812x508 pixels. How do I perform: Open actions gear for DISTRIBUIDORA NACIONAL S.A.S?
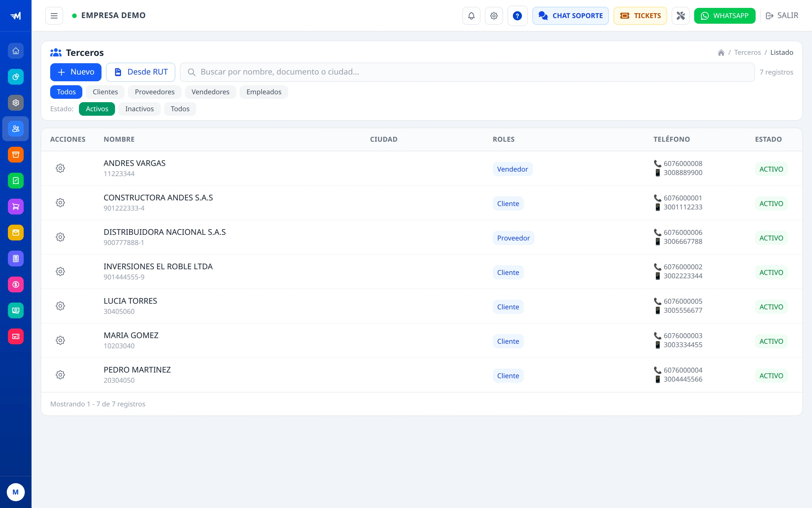click(60, 237)
